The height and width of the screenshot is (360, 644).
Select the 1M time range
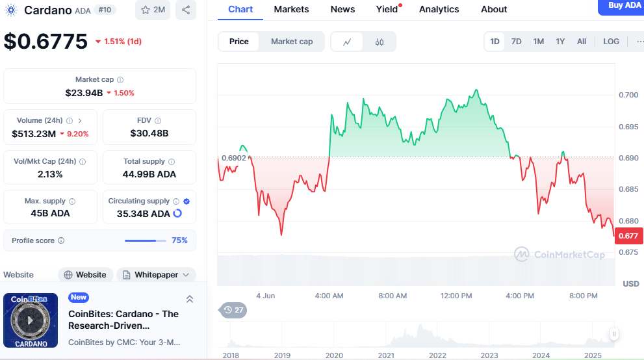coord(539,42)
